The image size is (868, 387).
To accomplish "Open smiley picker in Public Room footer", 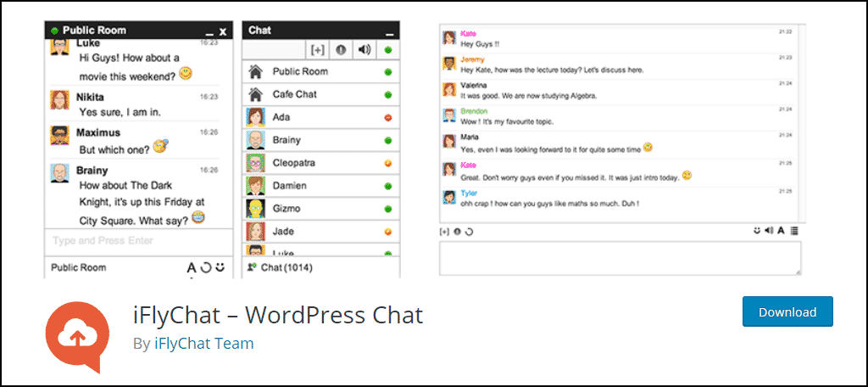I will click(220, 267).
